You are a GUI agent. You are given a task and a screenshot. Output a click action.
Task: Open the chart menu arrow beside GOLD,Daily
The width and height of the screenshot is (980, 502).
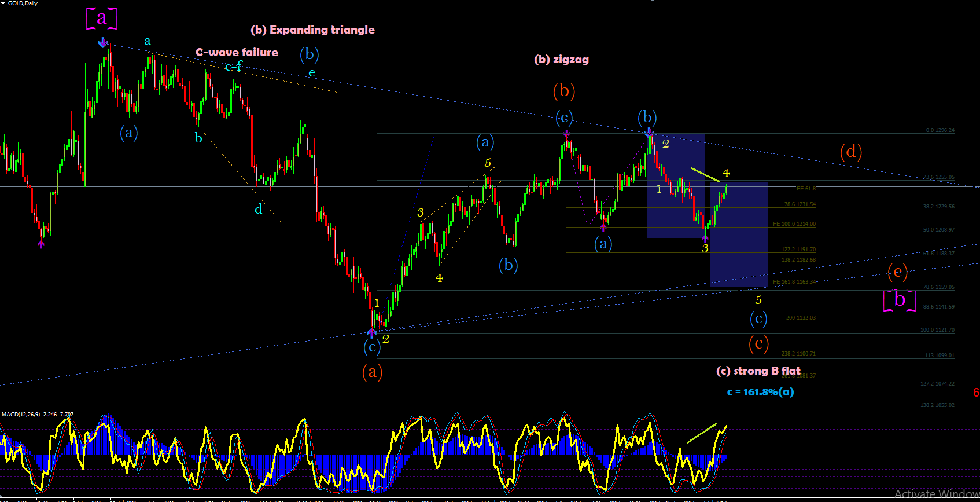coord(3,3)
